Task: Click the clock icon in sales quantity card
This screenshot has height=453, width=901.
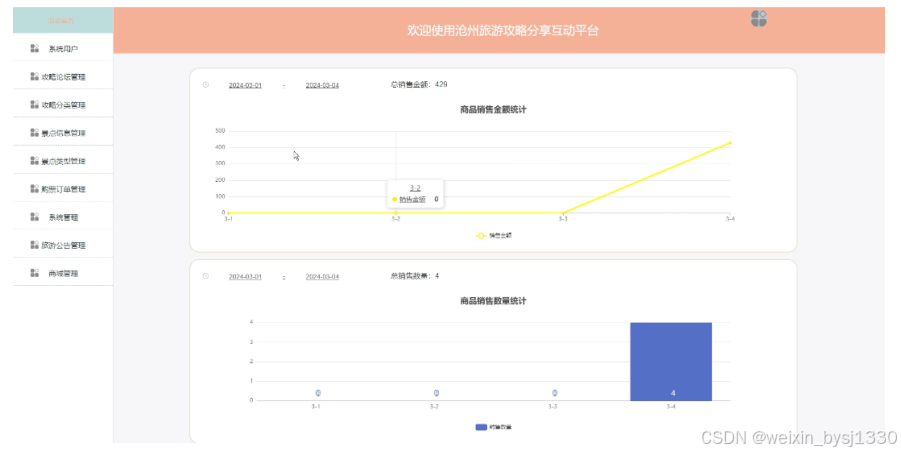Action: click(x=206, y=277)
